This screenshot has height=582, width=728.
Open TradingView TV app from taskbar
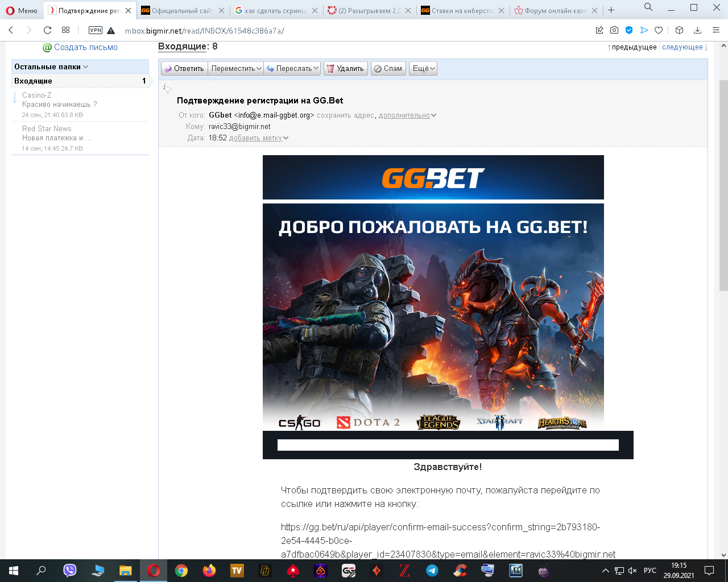pyautogui.click(x=237, y=571)
